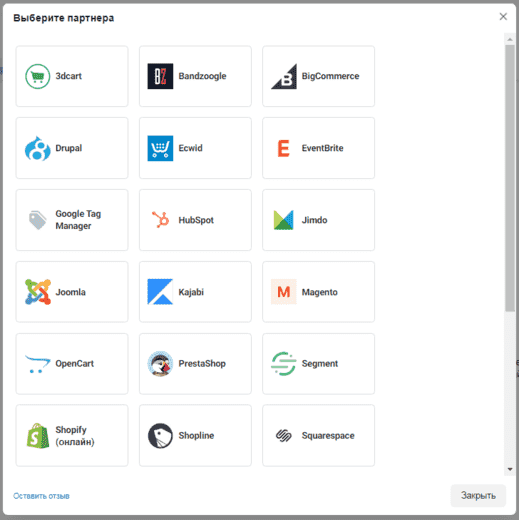Screen dimensions: 519x520
Task: Pick the PrestaShop puffin icon
Action: tap(160, 364)
